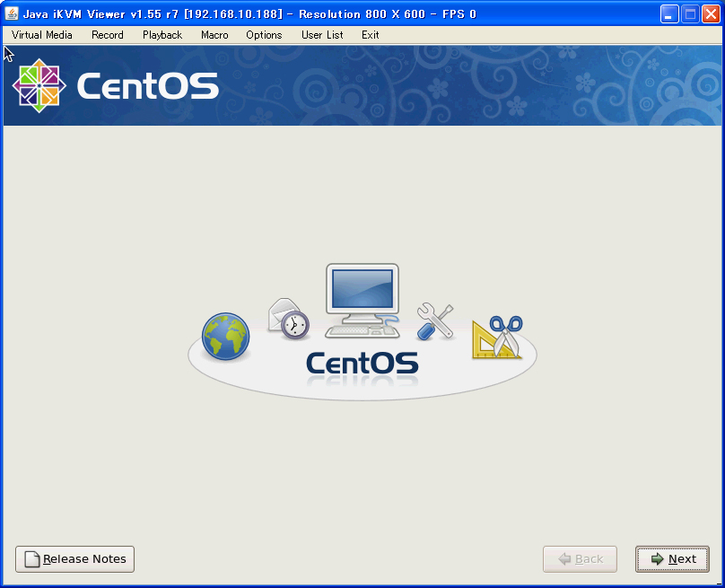Click the globe icon in splash image
Image resolution: width=725 pixels, height=588 pixels.
pos(225,337)
